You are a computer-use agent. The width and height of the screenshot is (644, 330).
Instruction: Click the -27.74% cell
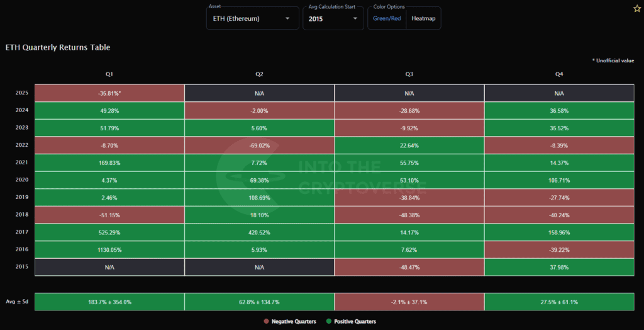(559, 198)
